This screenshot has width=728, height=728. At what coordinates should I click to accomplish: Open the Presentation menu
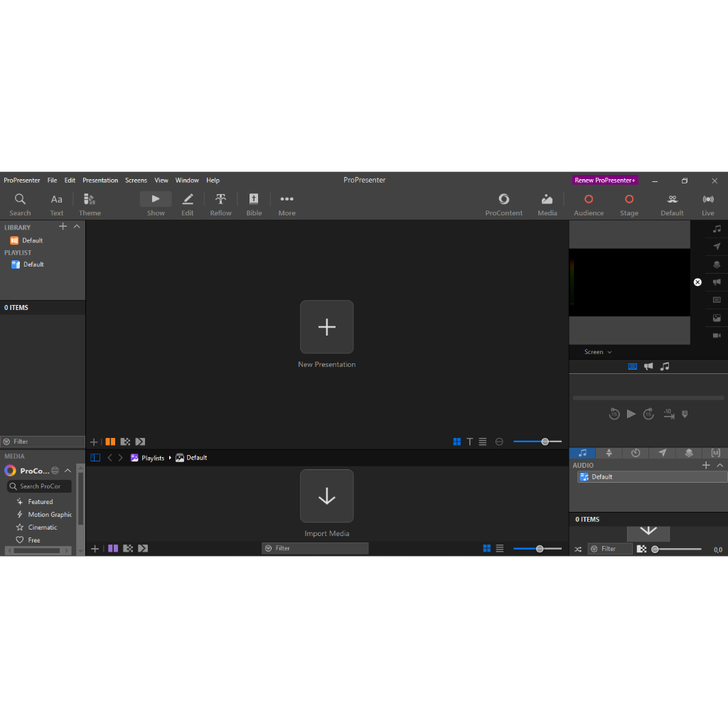(100, 180)
